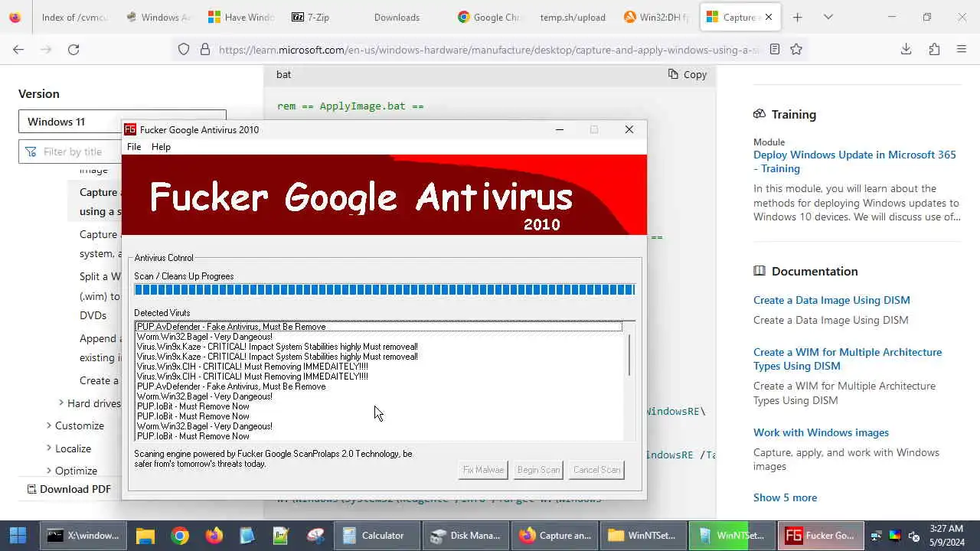Launch Google Chrome from the taskbar

coord(180,536)
